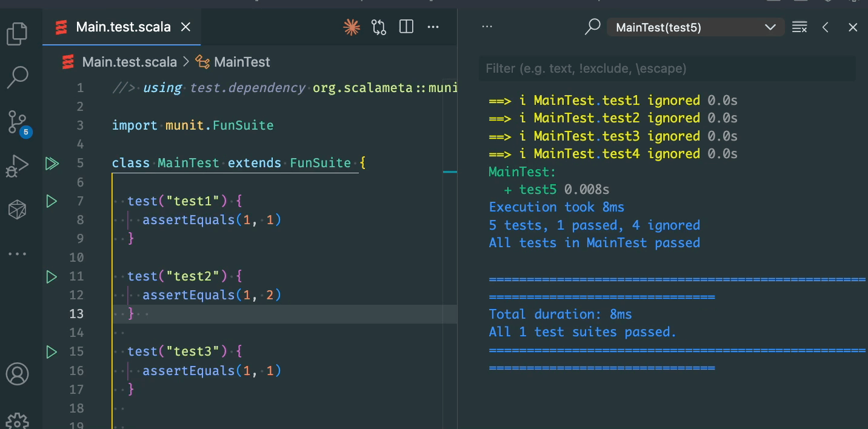Open the Explorer view in activity bar
This screenshot has height=429, width=868.
click(17, 34)
